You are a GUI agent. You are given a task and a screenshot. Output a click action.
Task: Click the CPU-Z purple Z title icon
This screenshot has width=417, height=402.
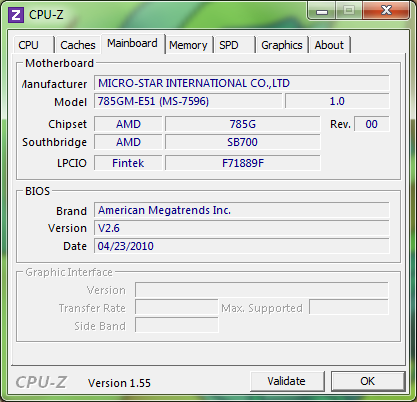tap(16, 15)
